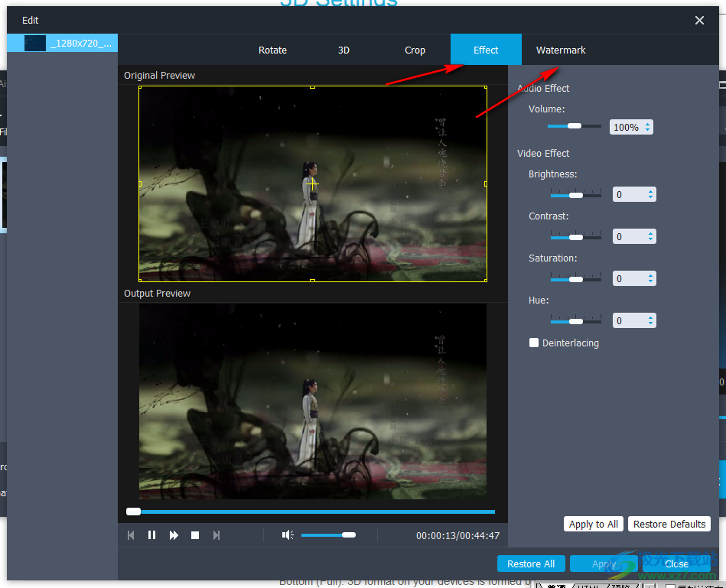
Task: Click the Restore All button
Action: tap(531, 564)
